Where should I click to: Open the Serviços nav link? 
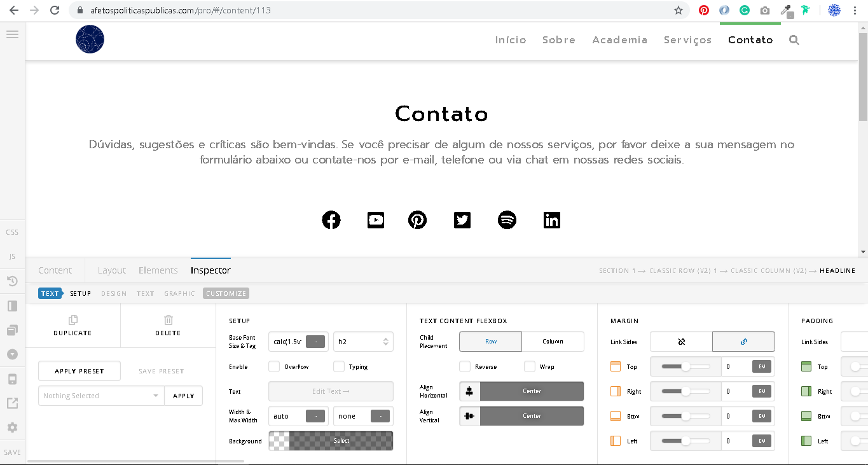(x=688, y=40)
